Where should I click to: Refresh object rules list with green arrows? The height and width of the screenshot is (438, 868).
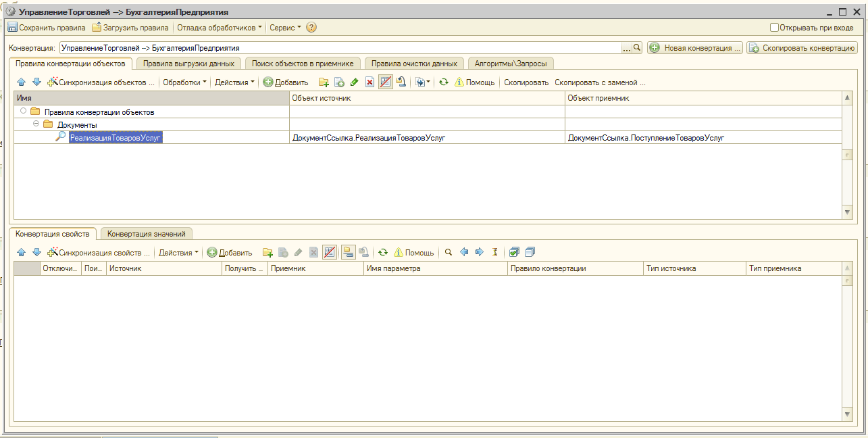(x=443, y=82)
